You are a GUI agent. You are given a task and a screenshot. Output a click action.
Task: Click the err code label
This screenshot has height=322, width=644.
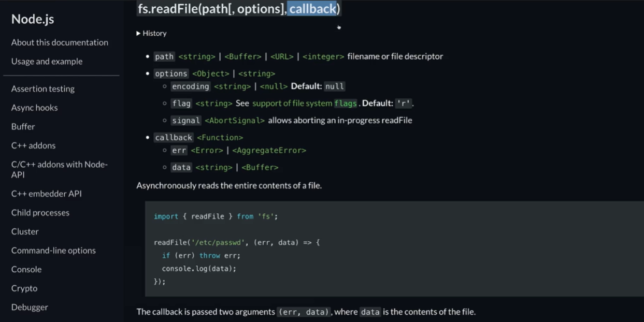tap(179, 151)
